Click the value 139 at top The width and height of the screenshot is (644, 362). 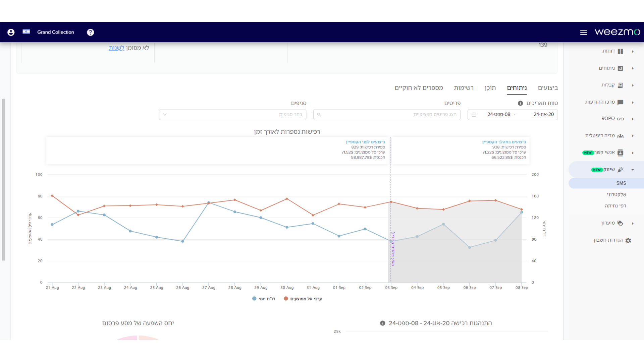(543, 45)
